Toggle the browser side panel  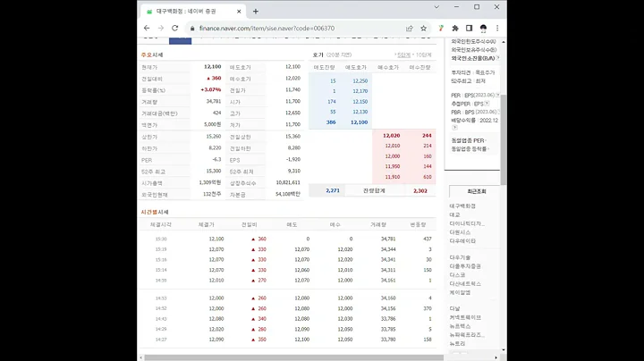pos(469,29)
